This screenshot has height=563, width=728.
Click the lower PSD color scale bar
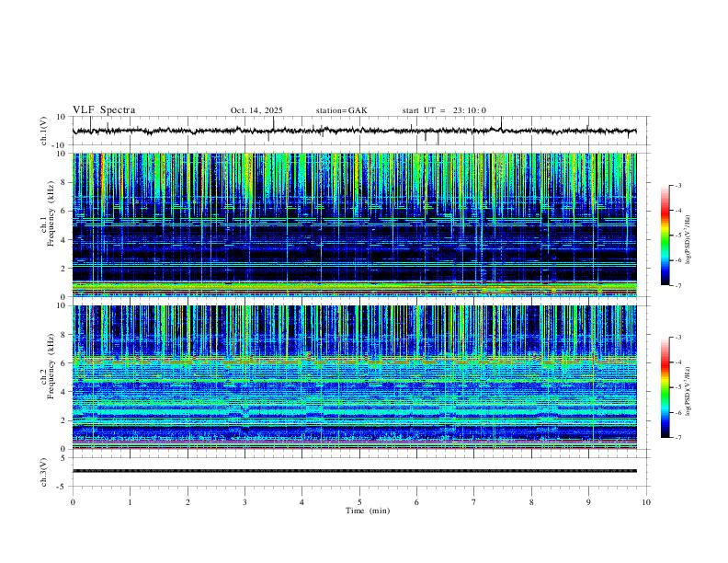point(665,387)
